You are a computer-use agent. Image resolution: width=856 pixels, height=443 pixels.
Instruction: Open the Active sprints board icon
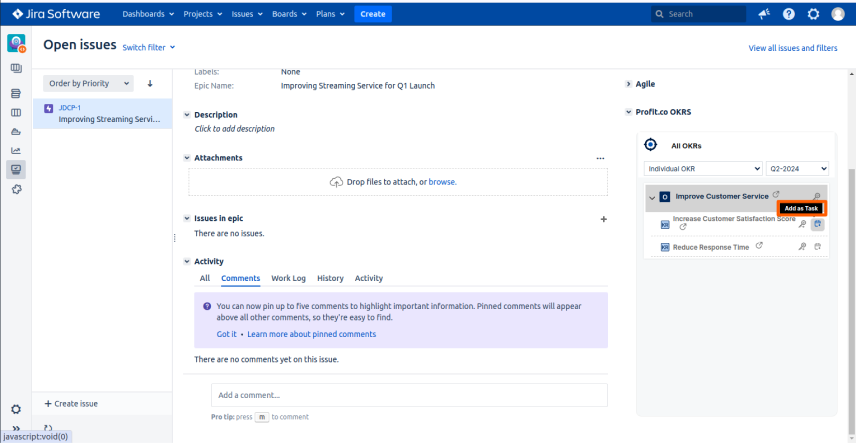click(x=16, y=113)
